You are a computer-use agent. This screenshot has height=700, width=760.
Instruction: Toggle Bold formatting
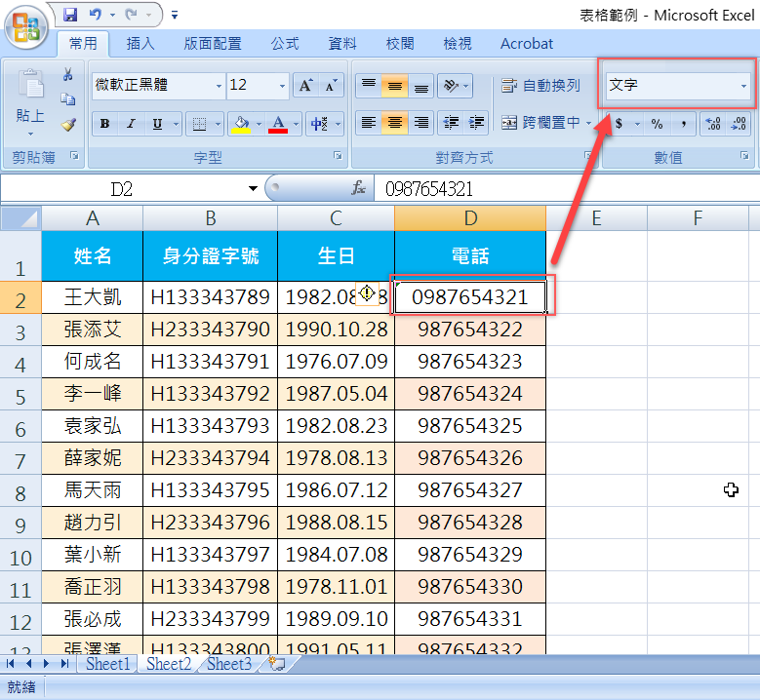click(x=104, y=124)
